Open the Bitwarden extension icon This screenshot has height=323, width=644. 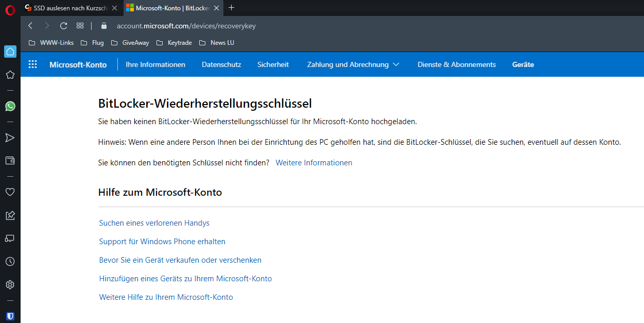10,316
